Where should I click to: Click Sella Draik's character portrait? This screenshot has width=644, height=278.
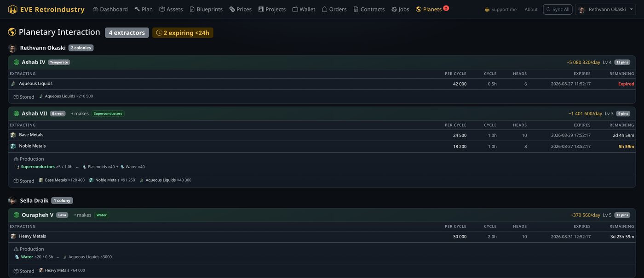tap(12, 200)
